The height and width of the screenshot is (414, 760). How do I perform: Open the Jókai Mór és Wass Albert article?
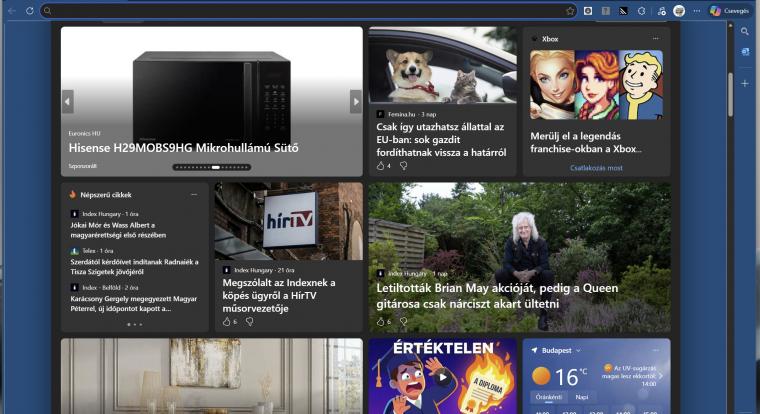click(118, 230)
